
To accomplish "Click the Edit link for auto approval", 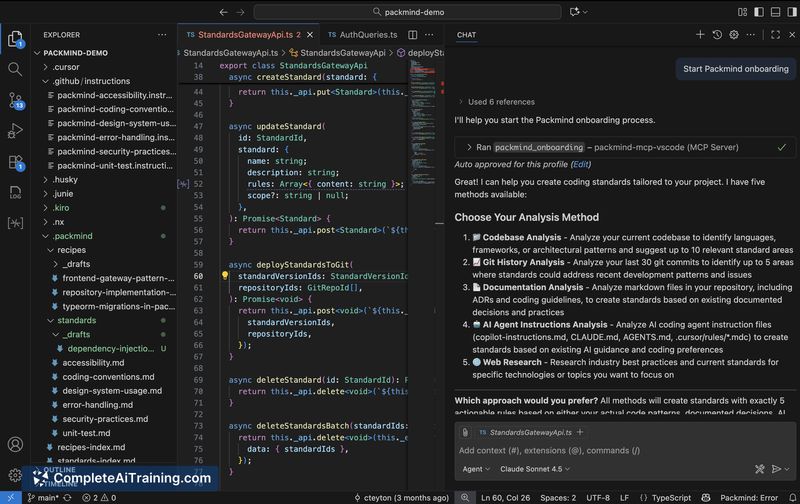I will pos(581,164).
